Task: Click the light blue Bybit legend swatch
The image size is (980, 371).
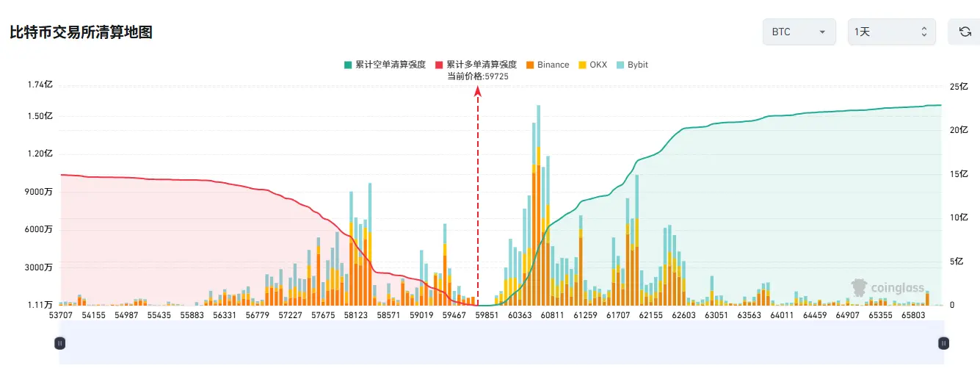Action: tap(620, 65)
